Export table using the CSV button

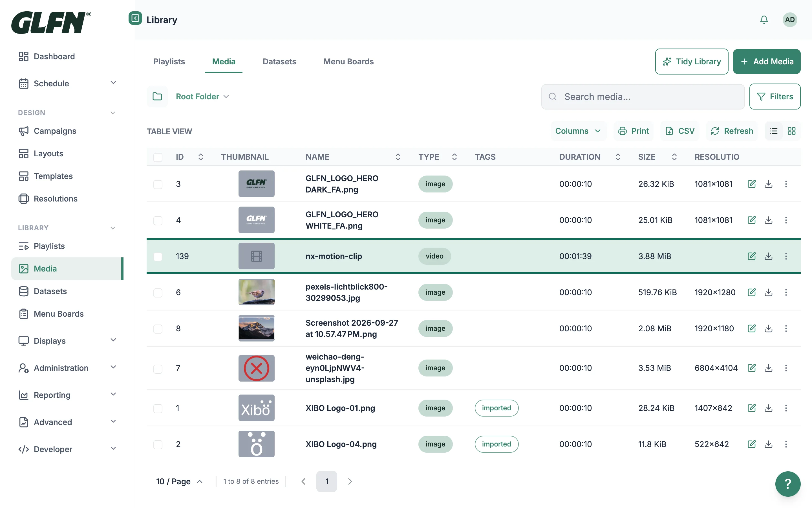[680, 131]
